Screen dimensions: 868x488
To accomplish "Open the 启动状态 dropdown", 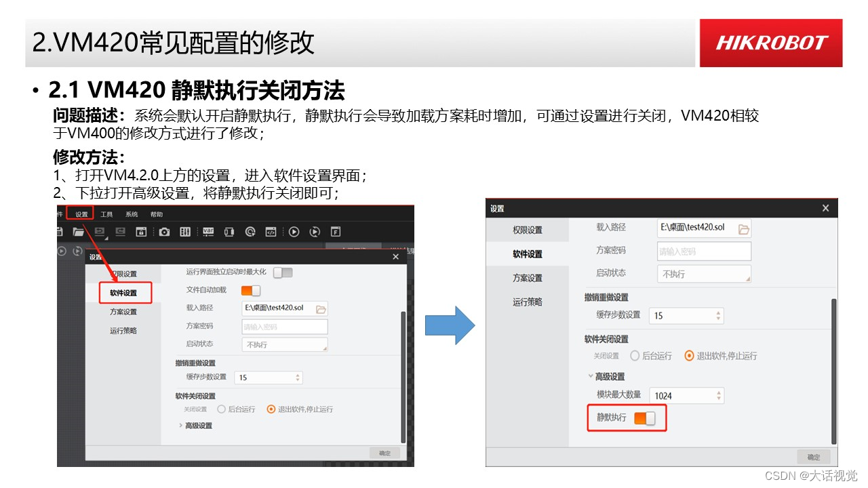I will click(705, 274).
